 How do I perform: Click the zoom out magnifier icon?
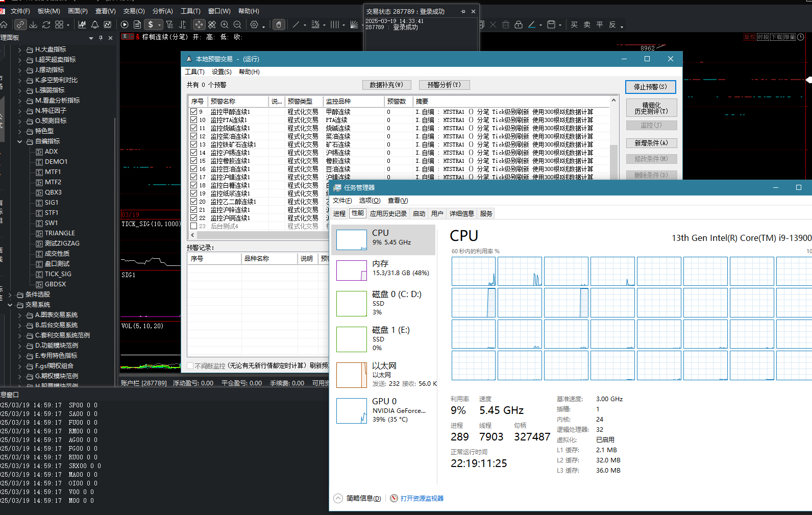click(237, 24)
